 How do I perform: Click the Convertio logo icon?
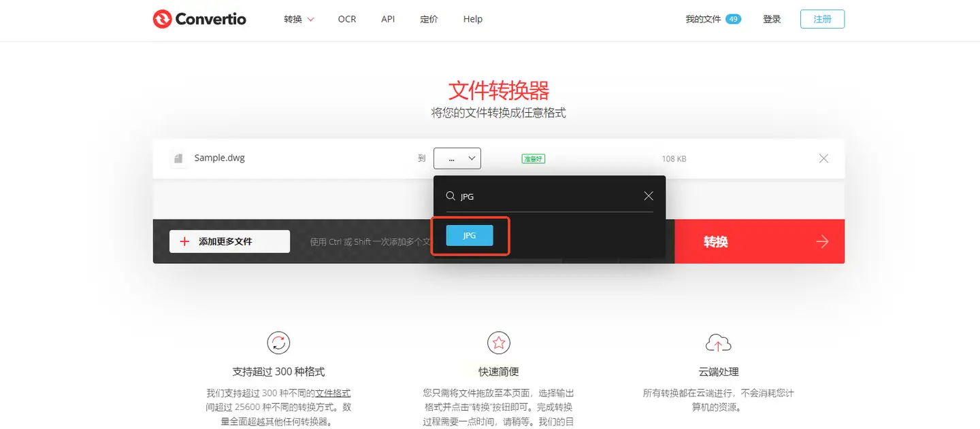[x=163, y=19]
